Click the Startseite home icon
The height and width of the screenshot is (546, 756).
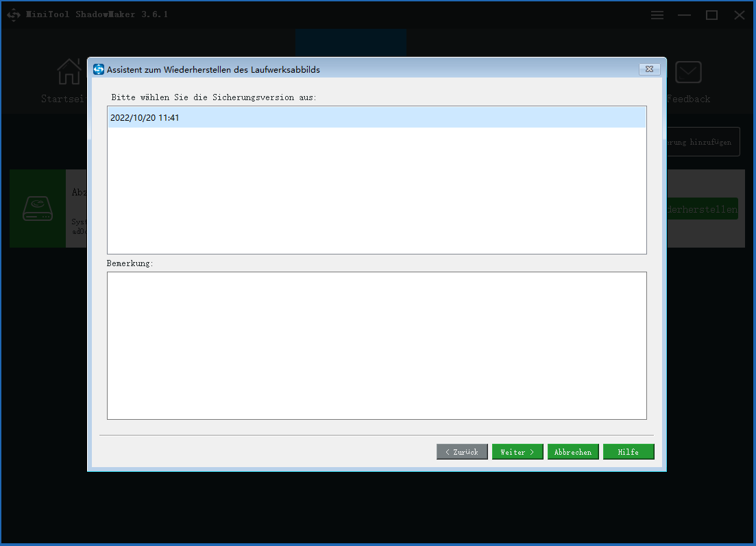(x=69, y=71)
